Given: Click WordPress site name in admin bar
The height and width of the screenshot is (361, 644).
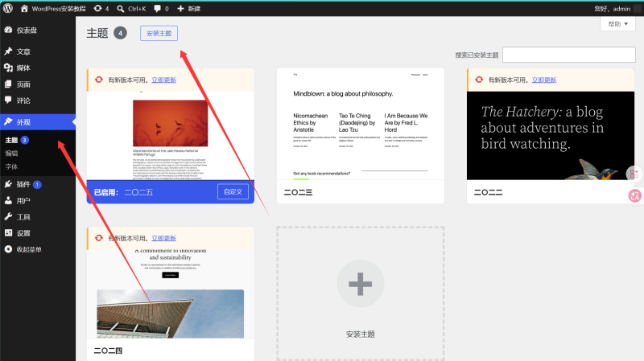Looking at the screenshot, I should [59, 8].
